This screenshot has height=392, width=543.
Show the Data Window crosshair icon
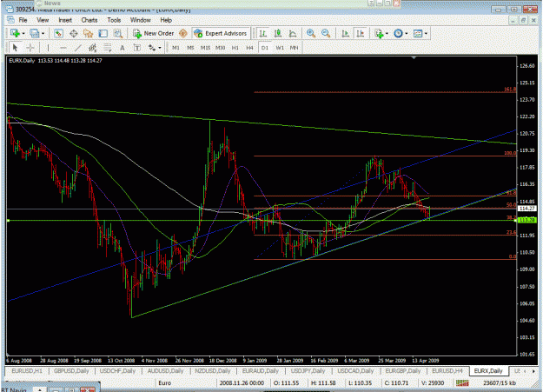point(74,33)
